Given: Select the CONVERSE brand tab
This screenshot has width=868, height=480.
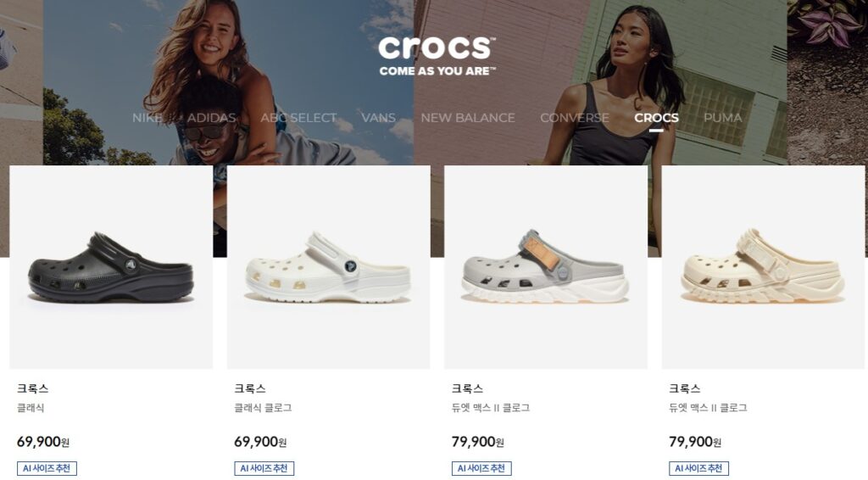Looking at the screenshot, I should (x=575, y=118).
